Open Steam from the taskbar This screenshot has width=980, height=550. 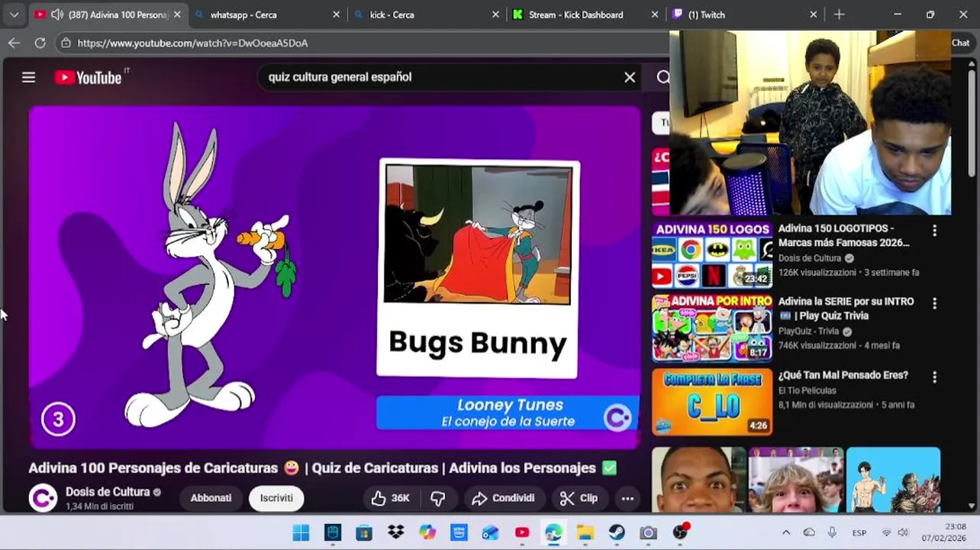click(x=617, y=532)
